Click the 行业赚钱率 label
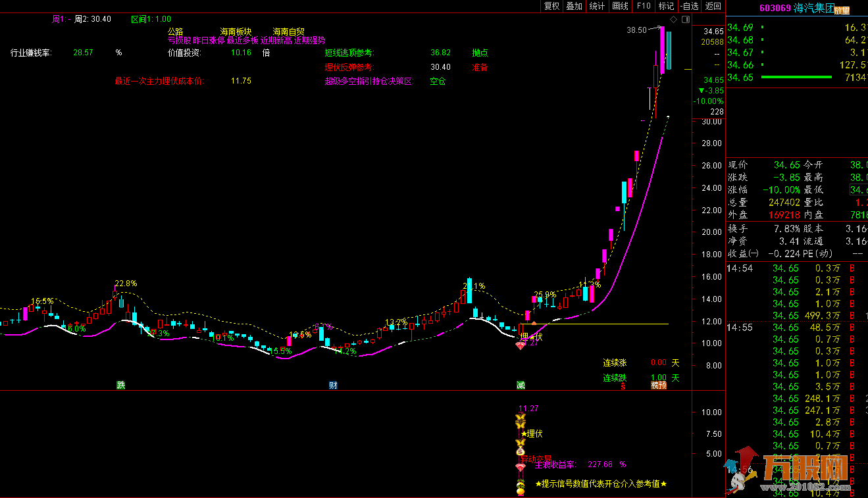 tap(32, 53)
